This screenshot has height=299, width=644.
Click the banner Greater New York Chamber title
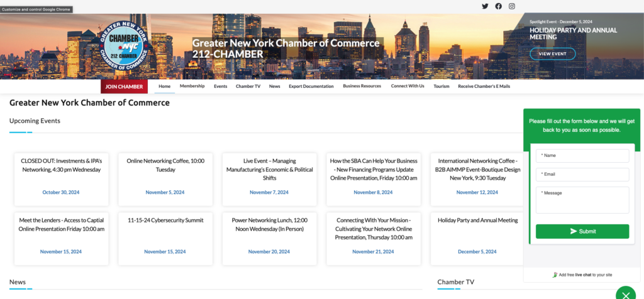[x=286, y=48]
